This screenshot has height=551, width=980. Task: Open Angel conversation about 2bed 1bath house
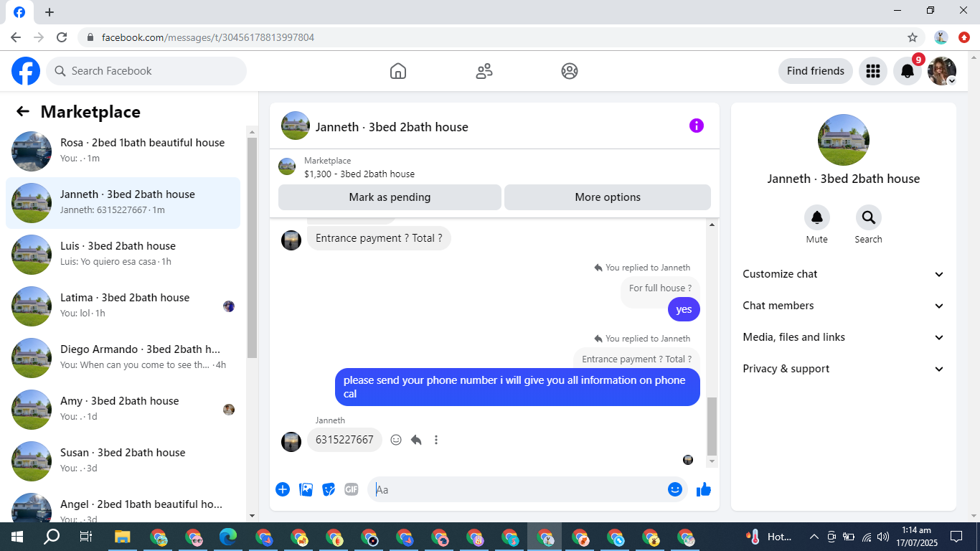(123, 506)
